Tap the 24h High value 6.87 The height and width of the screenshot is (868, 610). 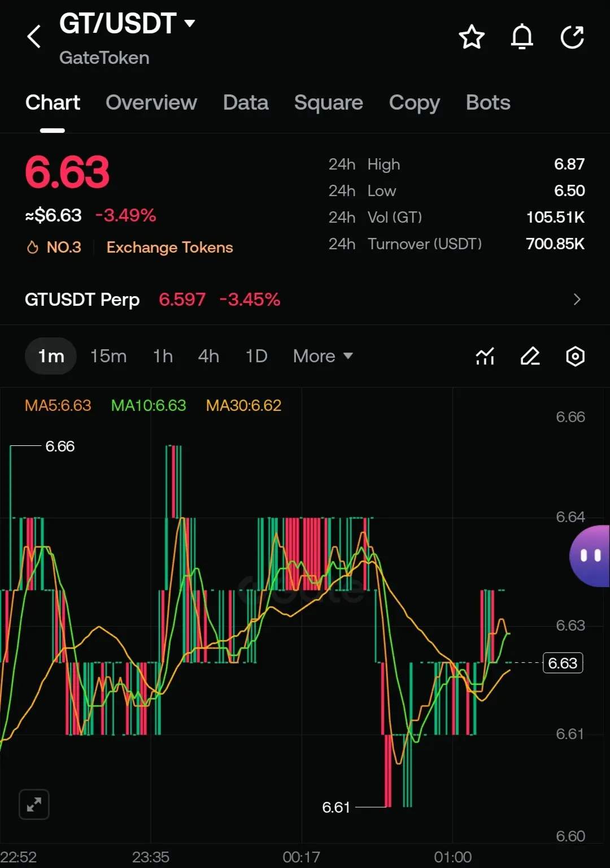pyautogui.click(x=569, y=164)
